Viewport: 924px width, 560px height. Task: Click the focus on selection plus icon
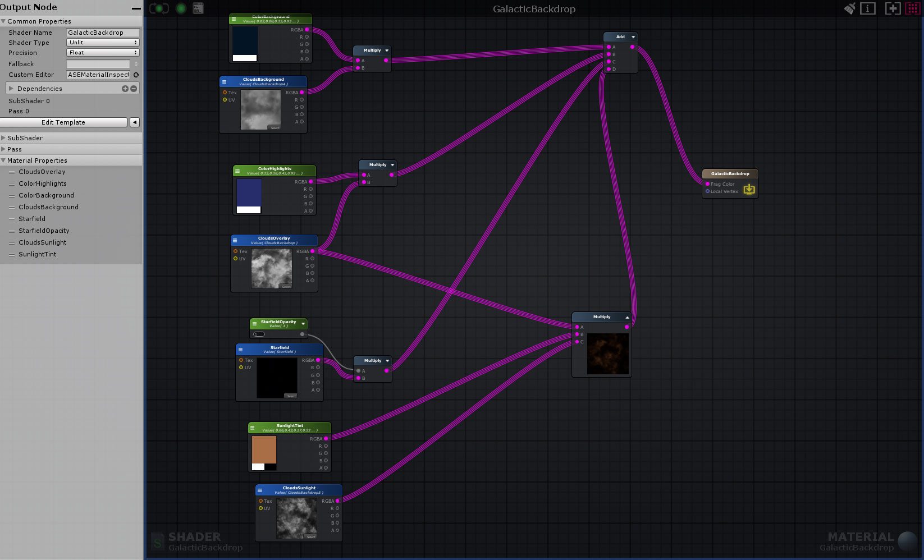892,8
